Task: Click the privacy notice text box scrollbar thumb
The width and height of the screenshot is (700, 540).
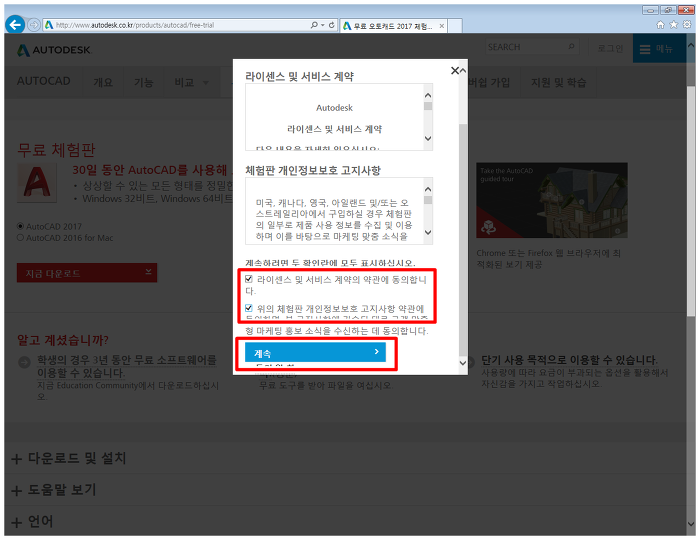Action: point(428,199)
